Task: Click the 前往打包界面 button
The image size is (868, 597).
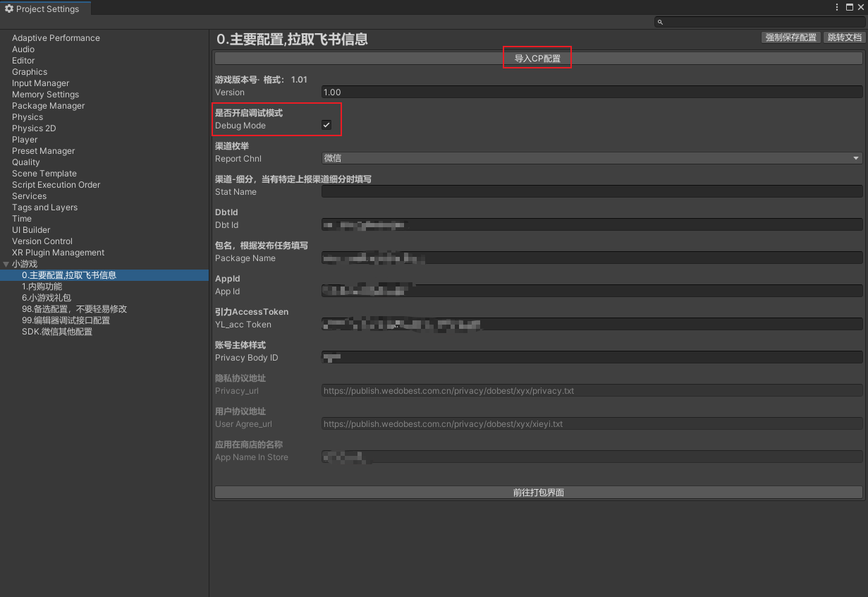Action: click(x=538, y=493)
